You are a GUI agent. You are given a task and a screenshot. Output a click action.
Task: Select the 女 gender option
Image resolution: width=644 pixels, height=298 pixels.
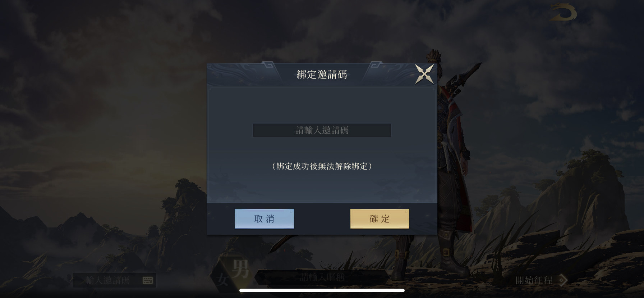tap(222, 280)
